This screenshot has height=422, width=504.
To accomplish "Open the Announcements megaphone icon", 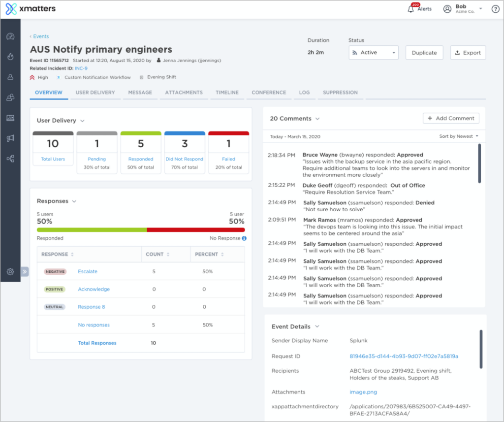I will click(x=10, y=137).
